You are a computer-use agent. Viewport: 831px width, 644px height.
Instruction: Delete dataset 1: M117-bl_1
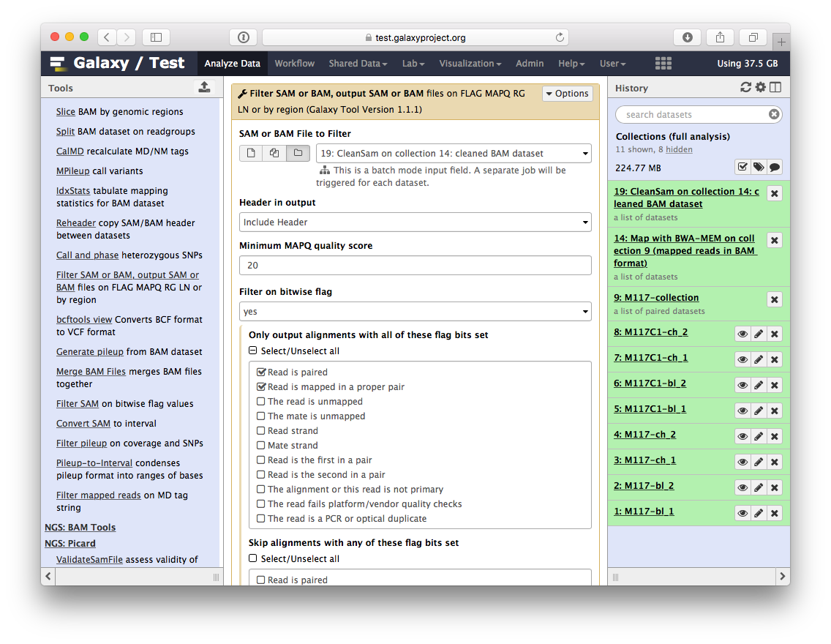click(x=774, y=513)
